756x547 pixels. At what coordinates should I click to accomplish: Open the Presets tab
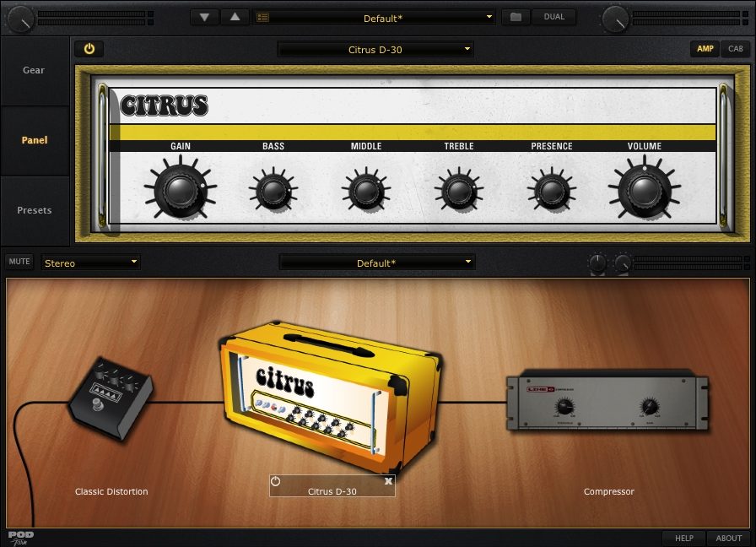[x=35, y=210]
